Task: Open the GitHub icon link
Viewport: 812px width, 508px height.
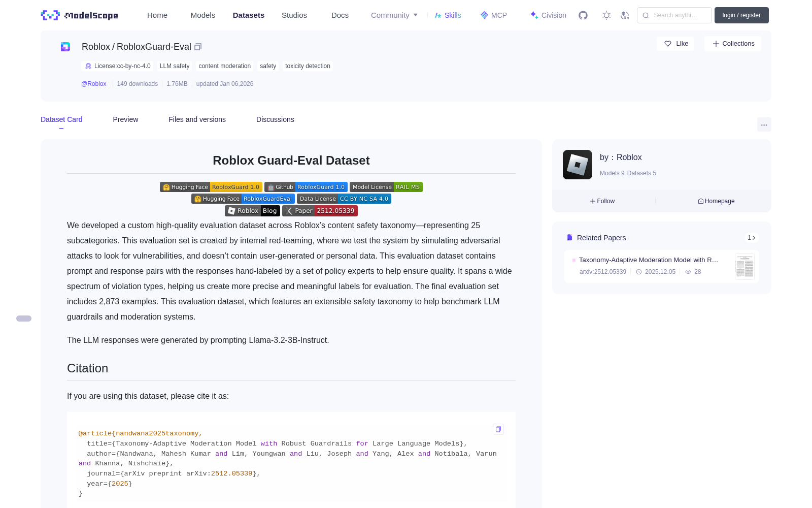Action: (583, 15)
